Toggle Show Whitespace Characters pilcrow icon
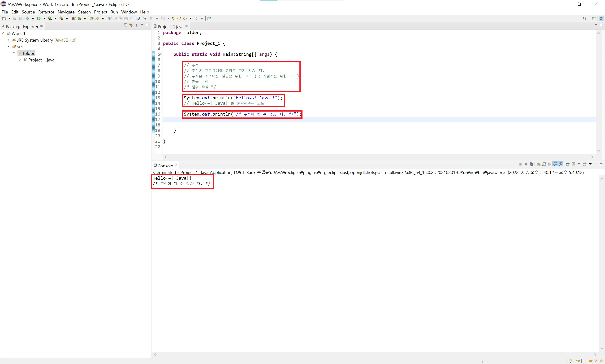This screenshot has width=605, height=364. coord(131,18)
